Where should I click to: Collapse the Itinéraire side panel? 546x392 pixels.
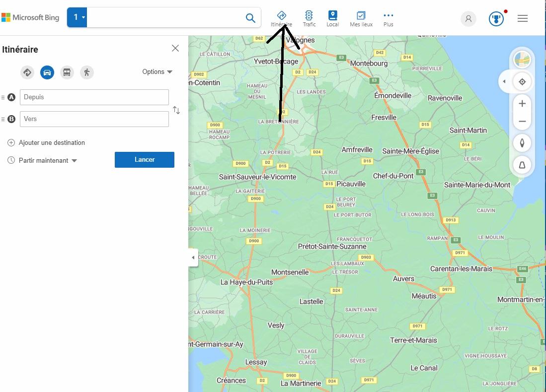[193, 258]
